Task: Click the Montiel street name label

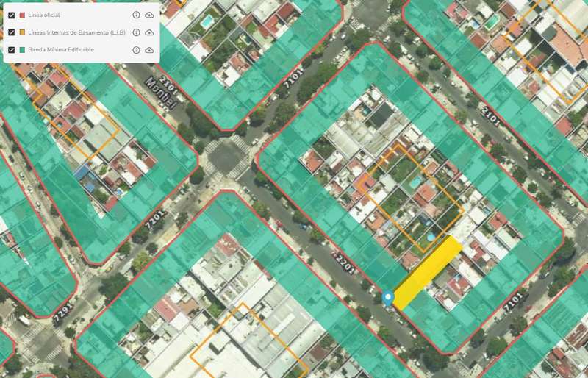Action: [164, 93]
